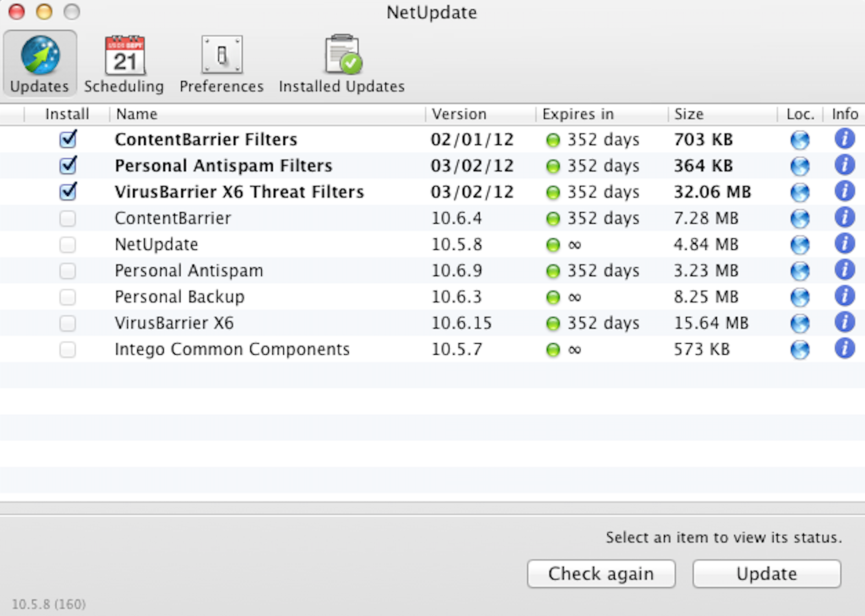Select the Personal Antispam Filters name
The image size is (865, 616).
[223, 166]
